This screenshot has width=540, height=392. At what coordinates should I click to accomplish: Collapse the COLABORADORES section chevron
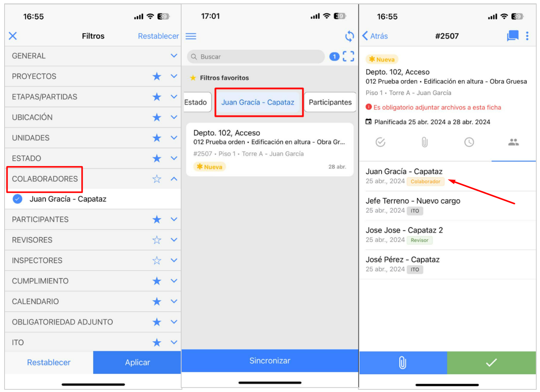tap(174, 179)
